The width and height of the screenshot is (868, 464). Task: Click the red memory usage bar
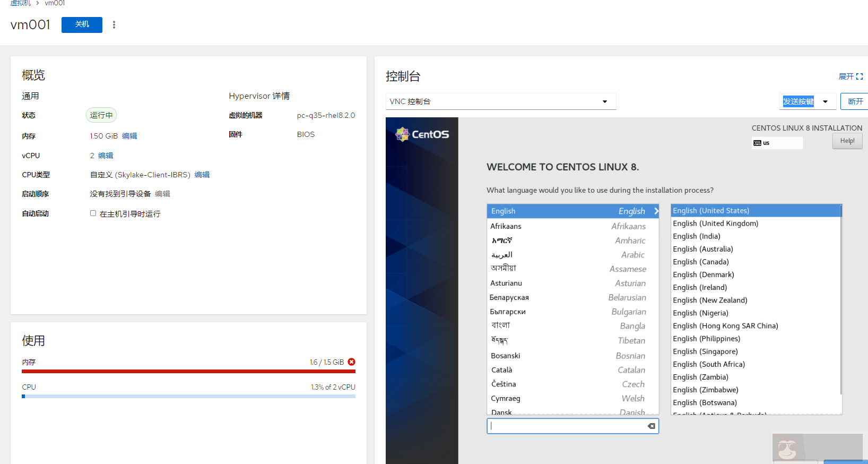(188, 372)
